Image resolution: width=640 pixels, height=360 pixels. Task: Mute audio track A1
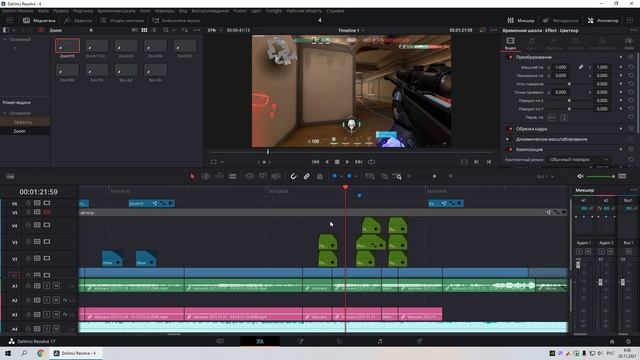(56, 286)
